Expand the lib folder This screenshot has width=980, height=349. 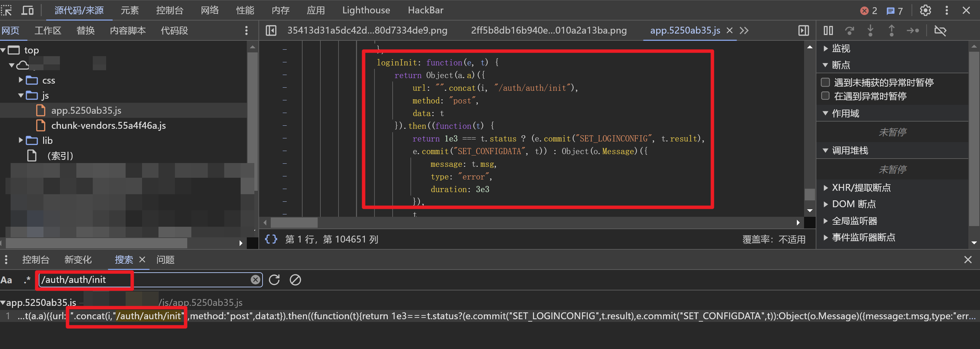(x=21, y=140)
